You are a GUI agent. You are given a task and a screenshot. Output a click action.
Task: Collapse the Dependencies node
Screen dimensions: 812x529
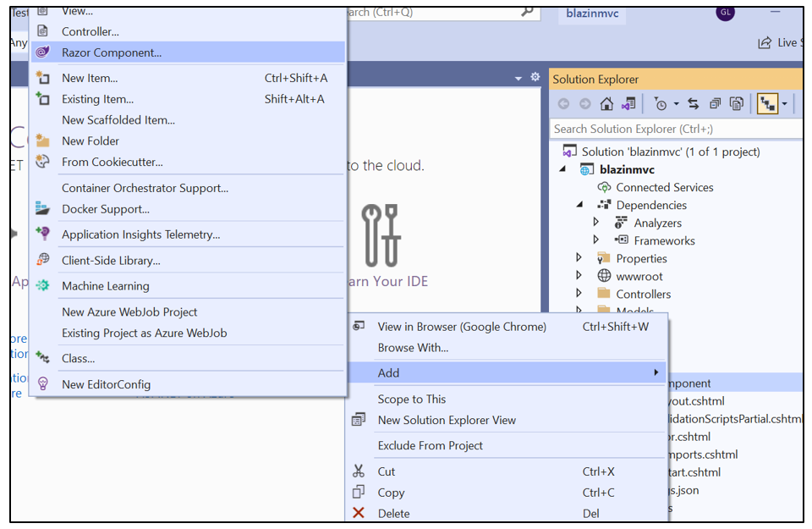[580, 205]
